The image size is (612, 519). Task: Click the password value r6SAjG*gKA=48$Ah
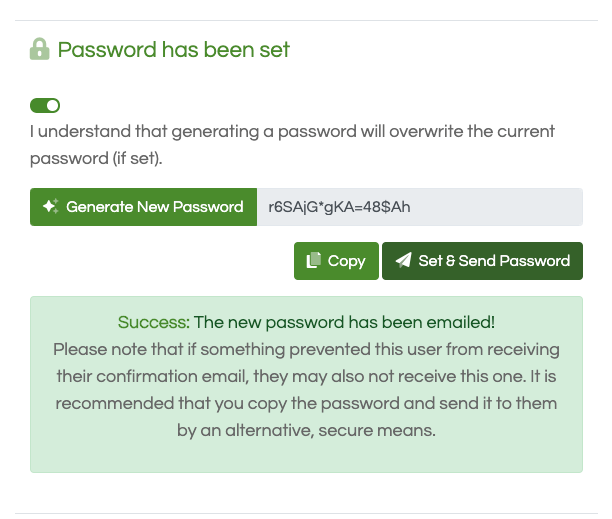(339, 207)
